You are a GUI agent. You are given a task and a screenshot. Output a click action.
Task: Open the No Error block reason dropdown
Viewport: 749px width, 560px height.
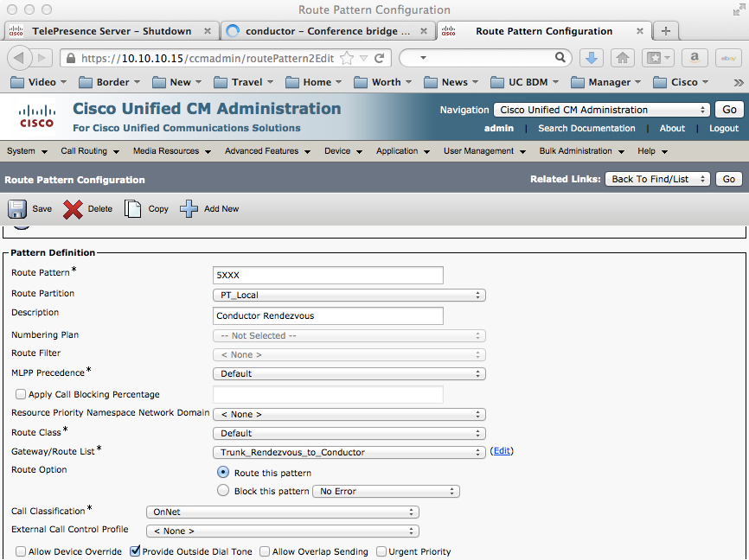(386, 491)
